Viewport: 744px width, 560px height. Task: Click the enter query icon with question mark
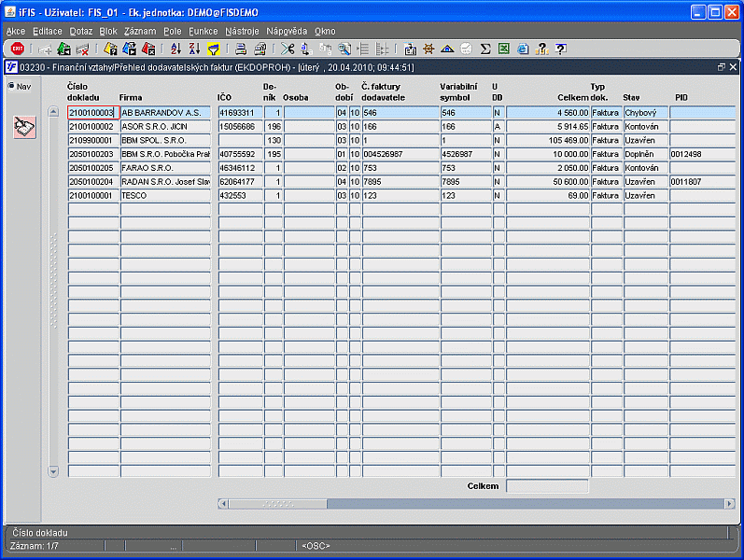click(110, 49)
